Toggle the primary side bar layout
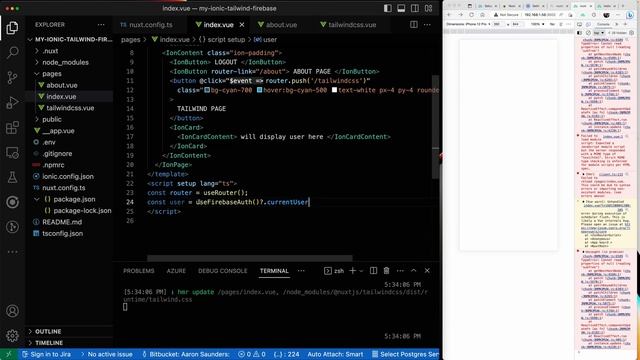 (387, 8)
